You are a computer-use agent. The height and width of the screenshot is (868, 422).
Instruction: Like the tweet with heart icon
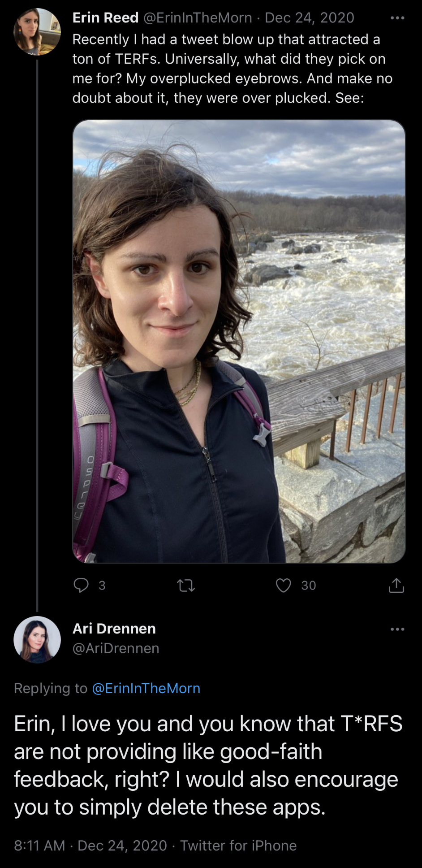tap(283, 585)
